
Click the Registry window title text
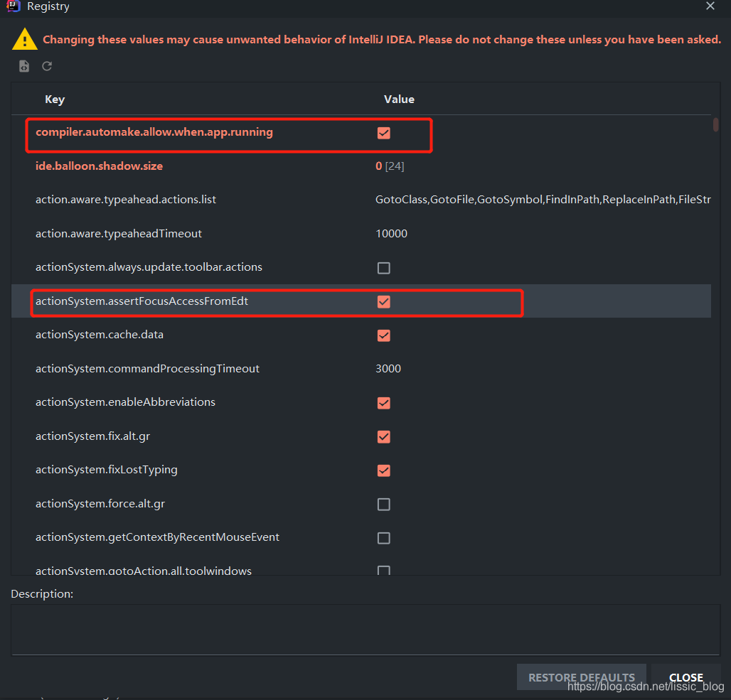[x=48, y=6]
